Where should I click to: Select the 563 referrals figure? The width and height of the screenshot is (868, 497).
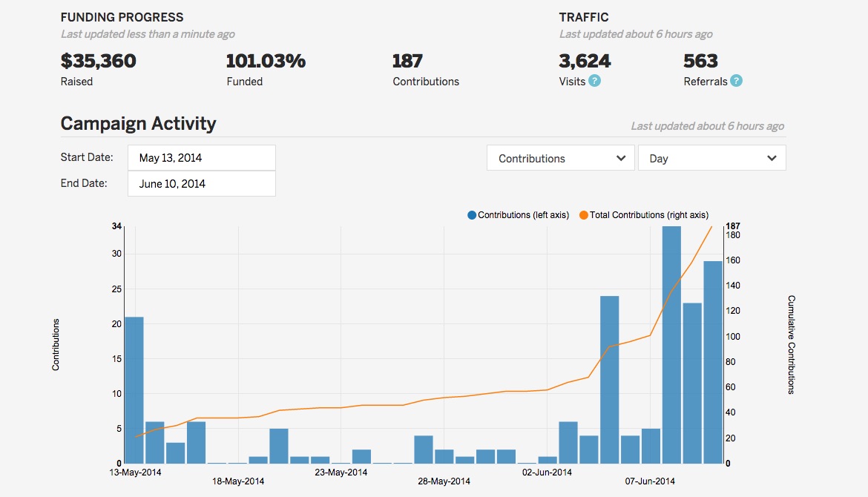[700, 61]
